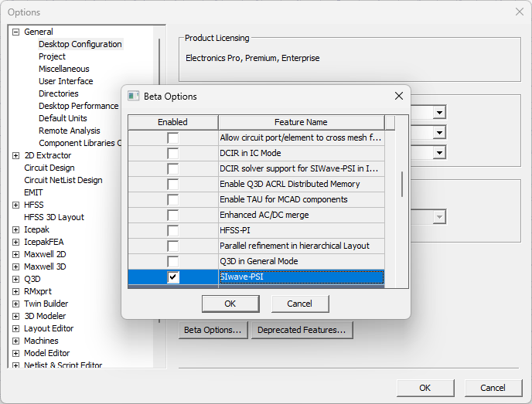Image resolution: width=532 pixels, height=404 pixels.
Task: Collapse the General tree node
Action: (15, 32)
